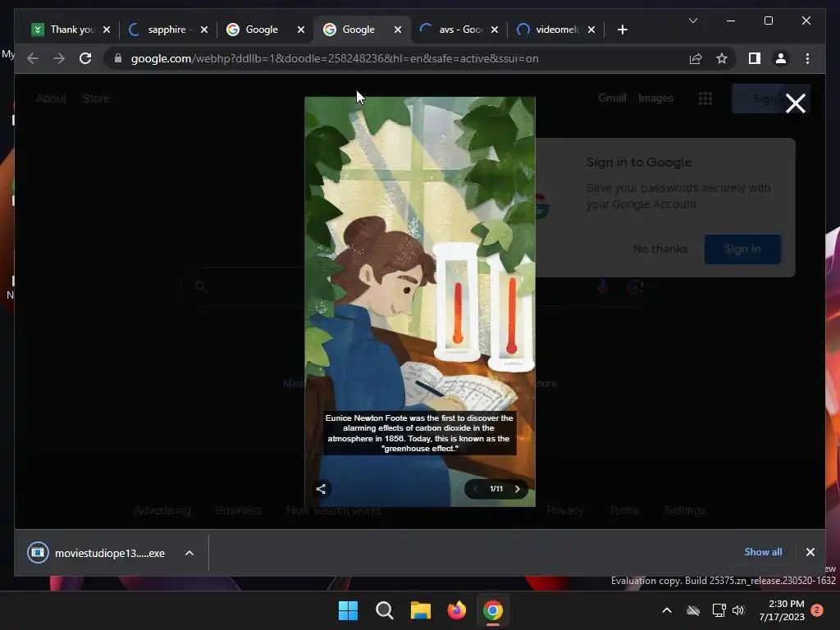The image size is (840, 630).
Task: Close the downloads bar
Action: pos(810,552)
